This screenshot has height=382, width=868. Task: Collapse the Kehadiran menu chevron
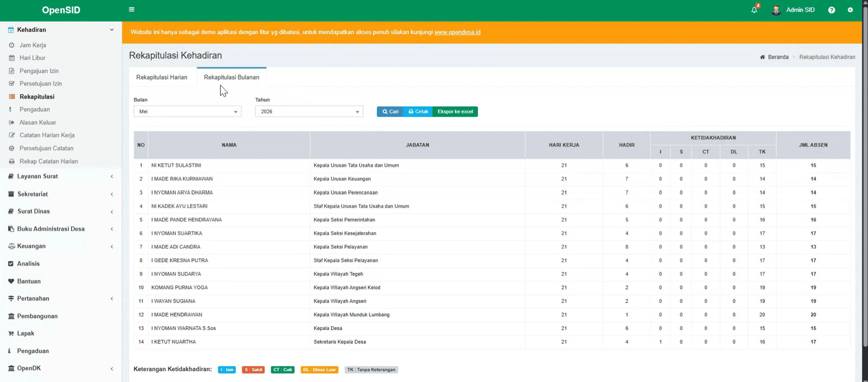111,30
